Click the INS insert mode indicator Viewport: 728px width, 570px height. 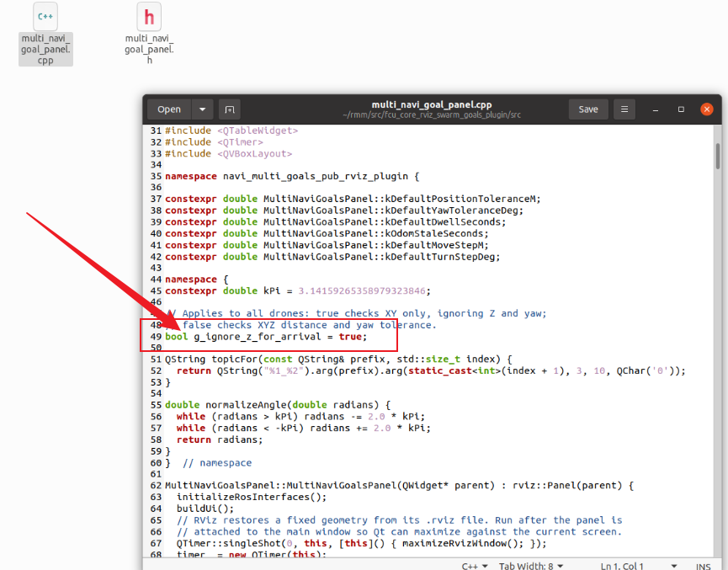[x=703, y=566]
